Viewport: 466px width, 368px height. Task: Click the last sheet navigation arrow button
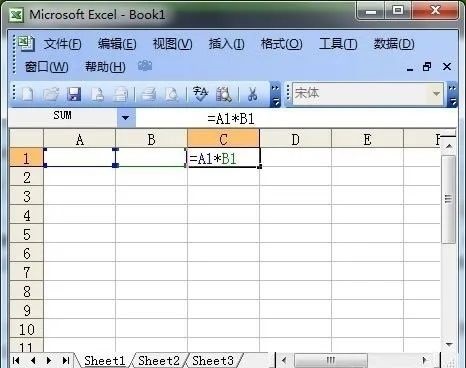point(66,360)
